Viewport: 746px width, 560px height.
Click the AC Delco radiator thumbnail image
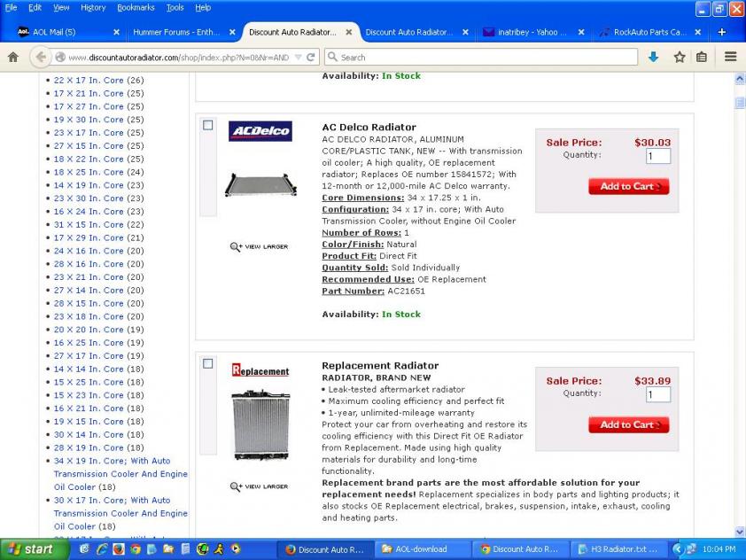(x=260, y=184)
